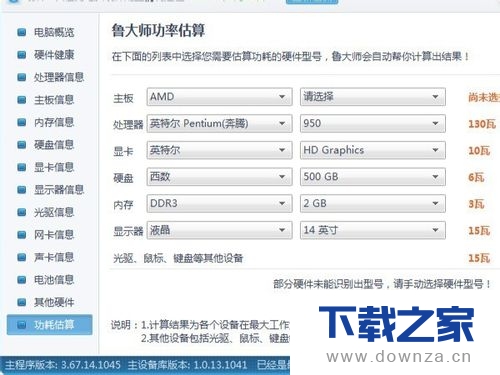Open the 显卡 brand dropdown showing 英特尔
The image size is (500, 375).
pyautogui.click(x=219, y=150)
